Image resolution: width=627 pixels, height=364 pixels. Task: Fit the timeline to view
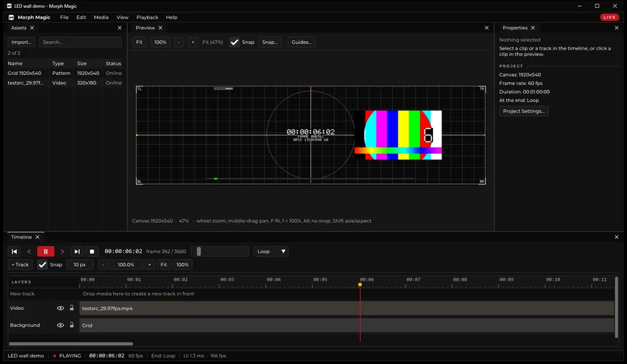[163, 264]
